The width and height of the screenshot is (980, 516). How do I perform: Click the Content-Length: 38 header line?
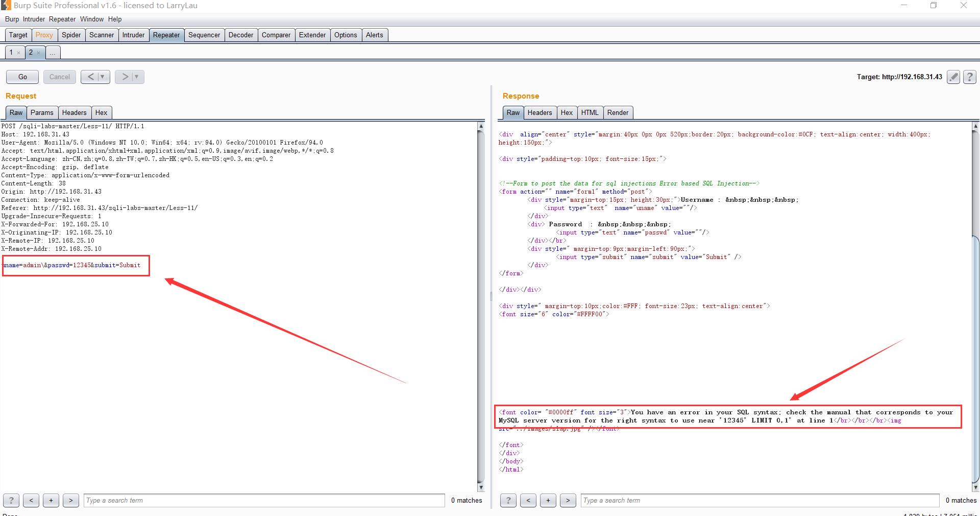click(34, 183)
